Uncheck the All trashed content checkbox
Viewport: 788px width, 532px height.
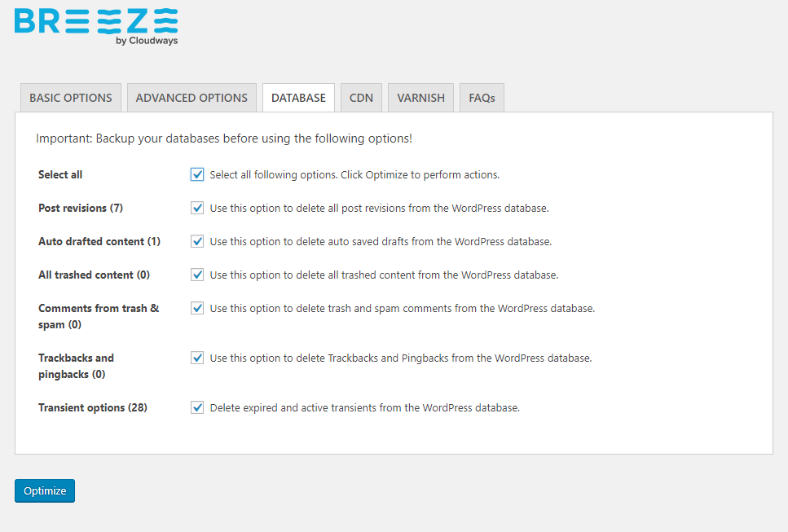pos(197,275)
